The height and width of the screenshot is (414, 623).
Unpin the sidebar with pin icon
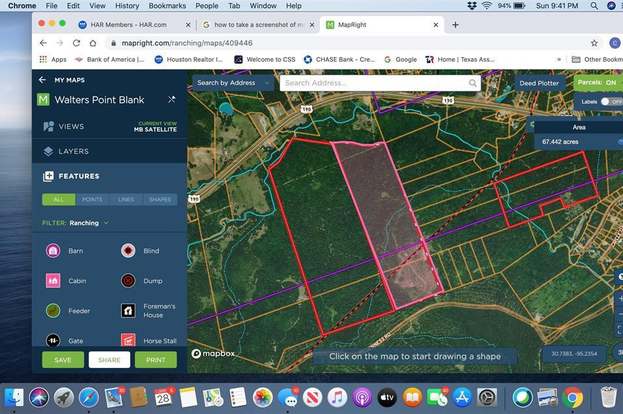coord(171,99)
